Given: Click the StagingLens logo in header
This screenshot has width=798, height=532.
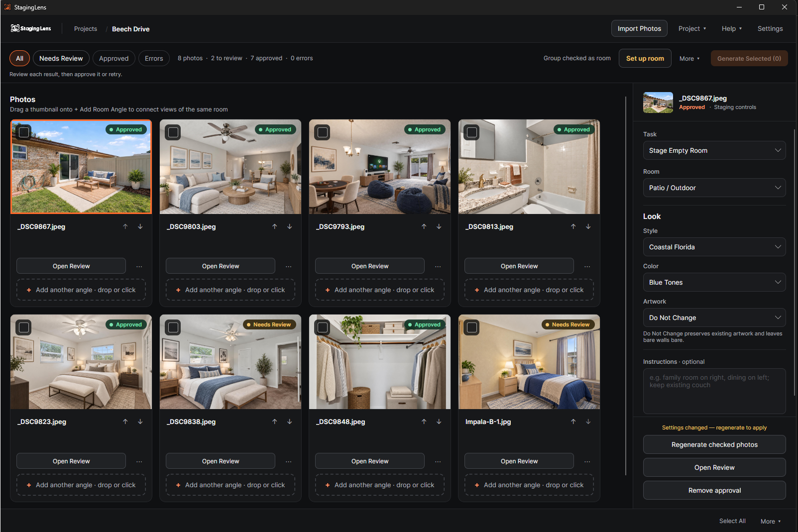Looking at the screenshot, I should (x=31, y=28).
